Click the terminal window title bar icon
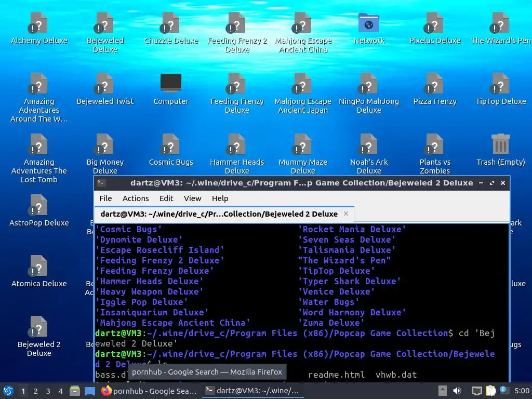This screenshot has width=532, height=399. click(x=101, y=183)
